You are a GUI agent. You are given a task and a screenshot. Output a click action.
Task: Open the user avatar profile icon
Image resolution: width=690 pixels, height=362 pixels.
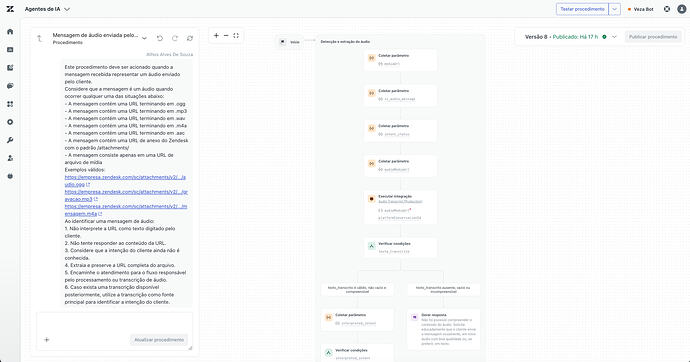(x=681, y=9)
